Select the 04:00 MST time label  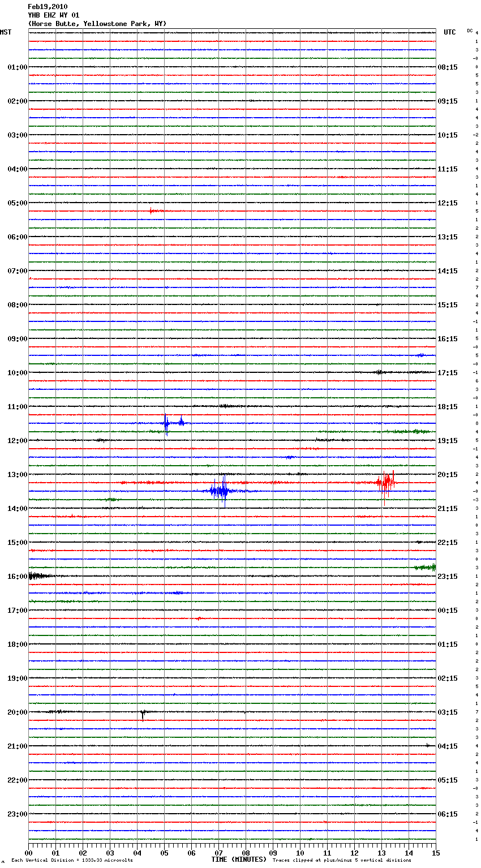pyautogui.click(x=18, y=169)
